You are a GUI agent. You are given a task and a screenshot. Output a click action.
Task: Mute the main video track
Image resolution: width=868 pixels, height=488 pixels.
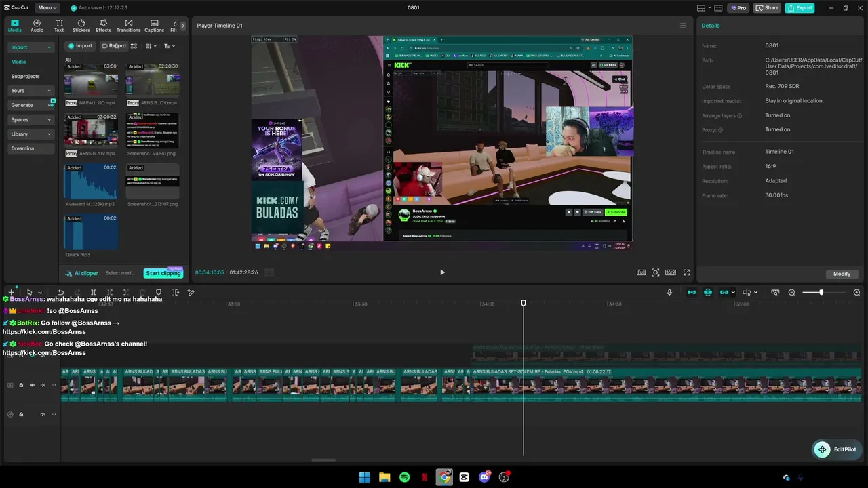point(43,385)
